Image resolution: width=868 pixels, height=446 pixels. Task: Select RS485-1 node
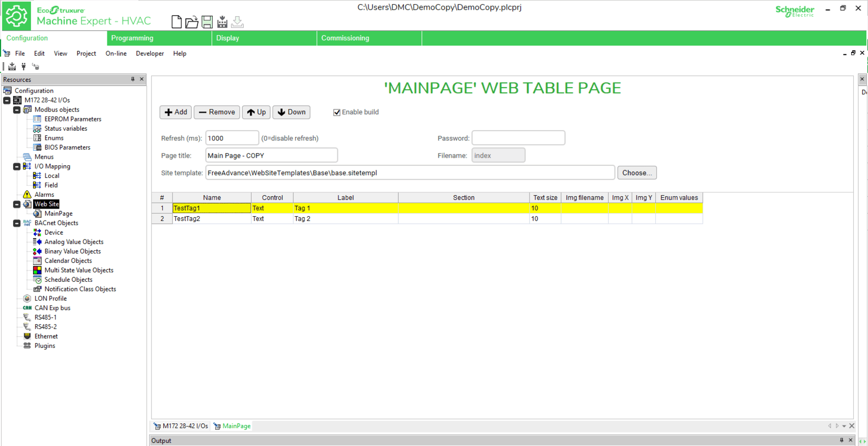[x=46, y=318]
